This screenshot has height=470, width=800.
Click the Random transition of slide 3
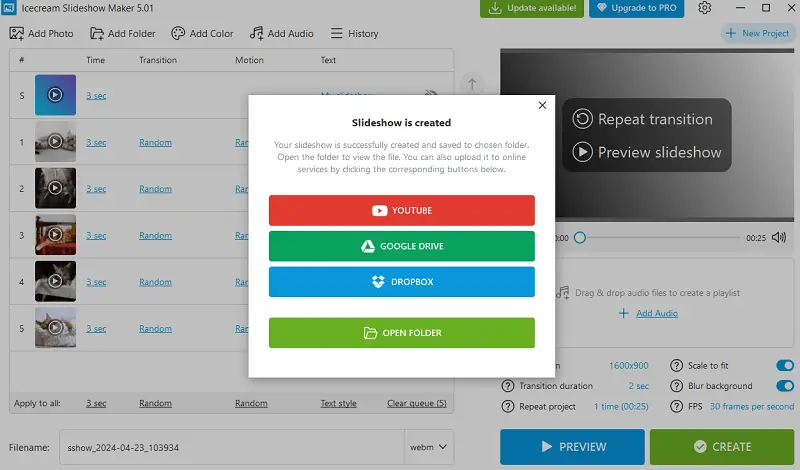point(155,235)
